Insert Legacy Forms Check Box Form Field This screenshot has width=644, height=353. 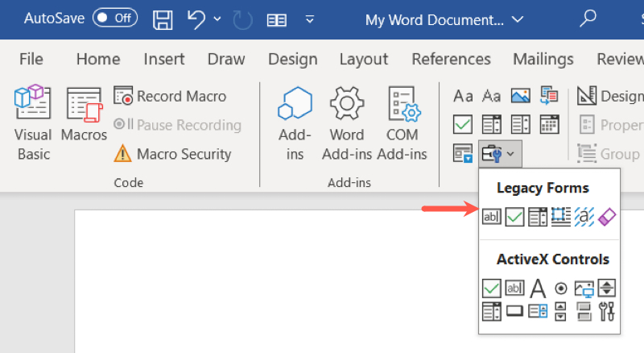[x=514, y=217]
